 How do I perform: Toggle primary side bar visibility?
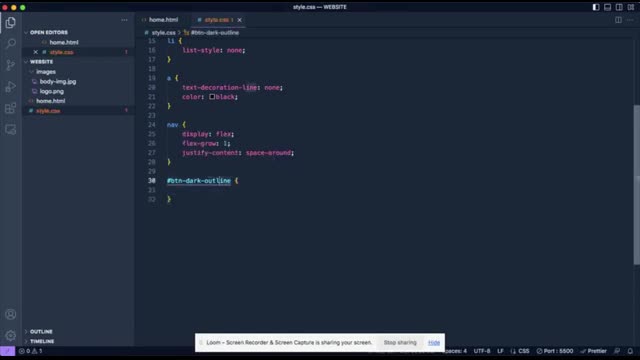[x=596, y=7]
